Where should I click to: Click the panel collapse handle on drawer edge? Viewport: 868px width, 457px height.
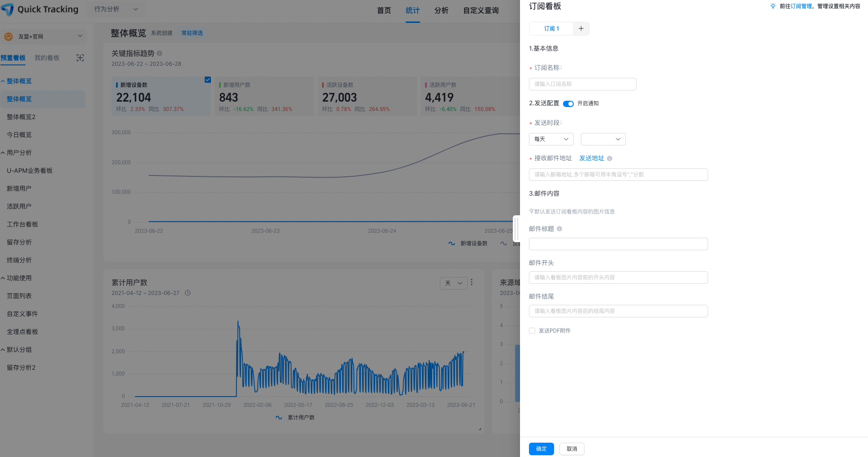point(516,229)
